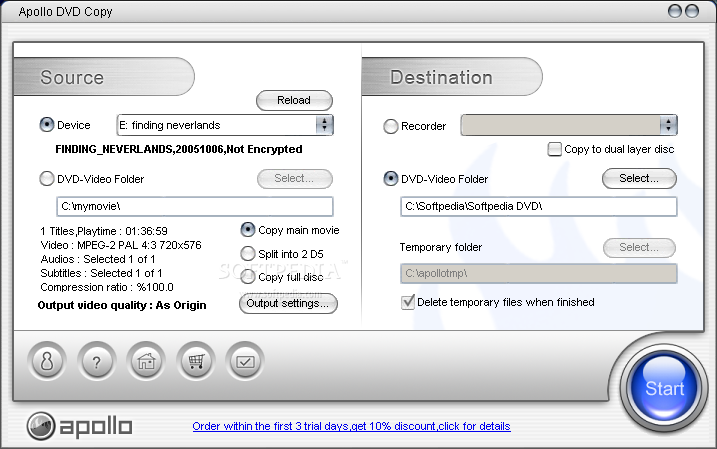Click the Compression ratio : %100.0 text
Image resolution: width=717 pixels, height=449 pixels.
click(107, 287)
